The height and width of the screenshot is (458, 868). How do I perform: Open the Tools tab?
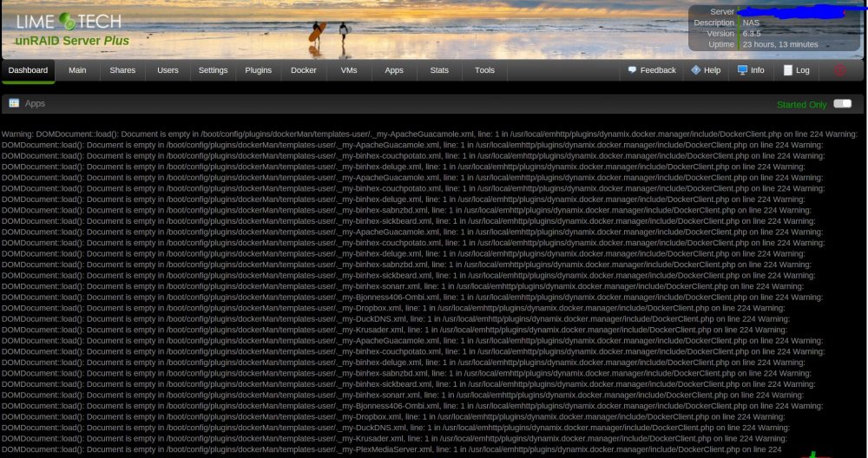[484, 71]
